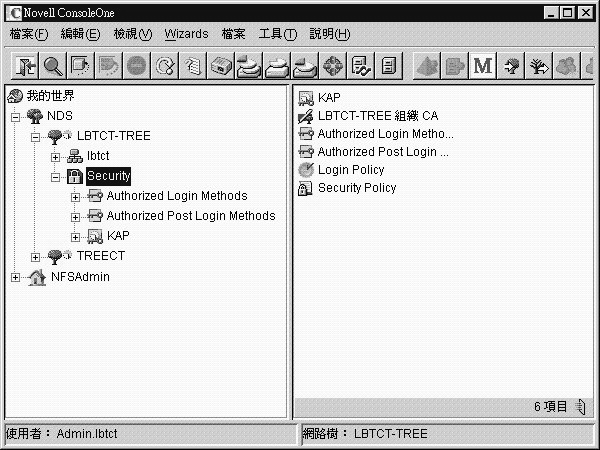Click the Login Policy icon in right pane
This screenshot has width=600, height=450.
click(x=306, y=170)
